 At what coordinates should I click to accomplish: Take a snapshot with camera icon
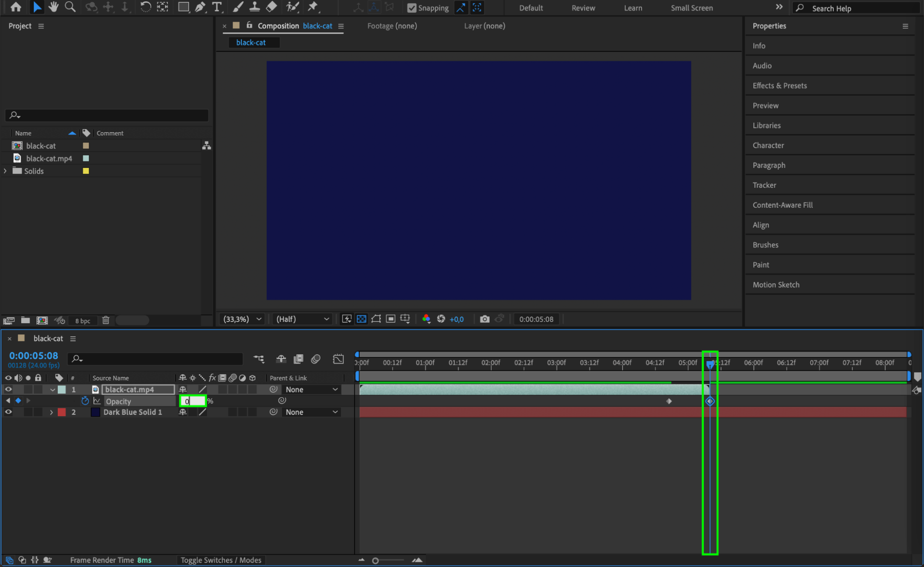(x=484, y=319)
